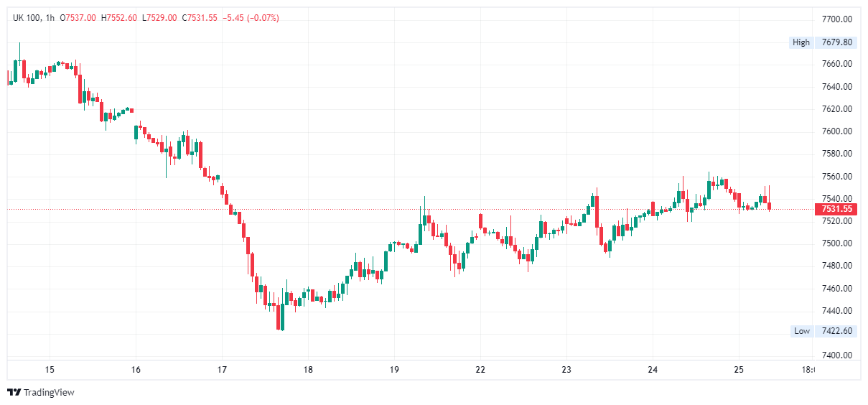
Task: Click date 15 on time axis
Action: coord(50,370)
